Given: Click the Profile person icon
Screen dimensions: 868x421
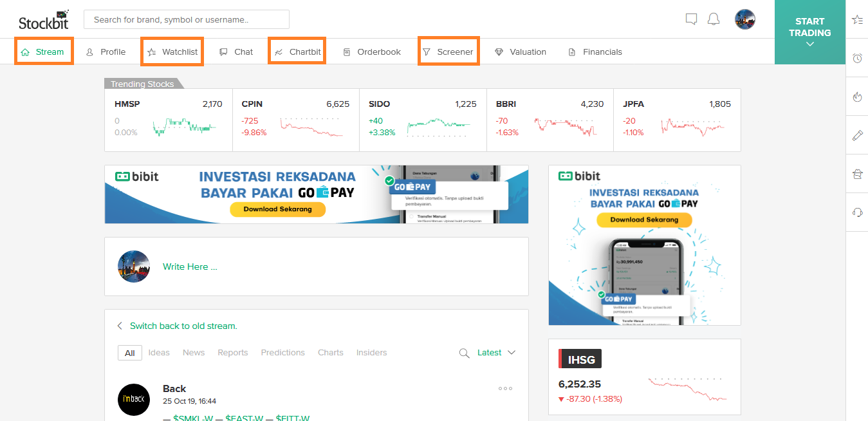Looking at the screenshot, I should point(89,52).
